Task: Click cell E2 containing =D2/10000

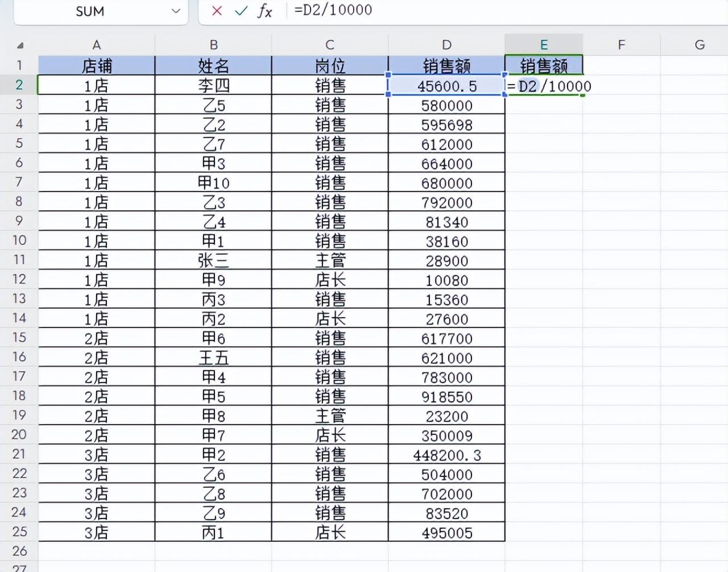Action: 544,85
